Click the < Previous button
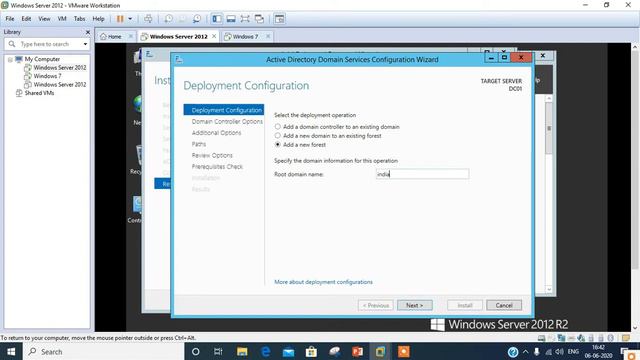The image size is (640, 360). click(376, 305)
